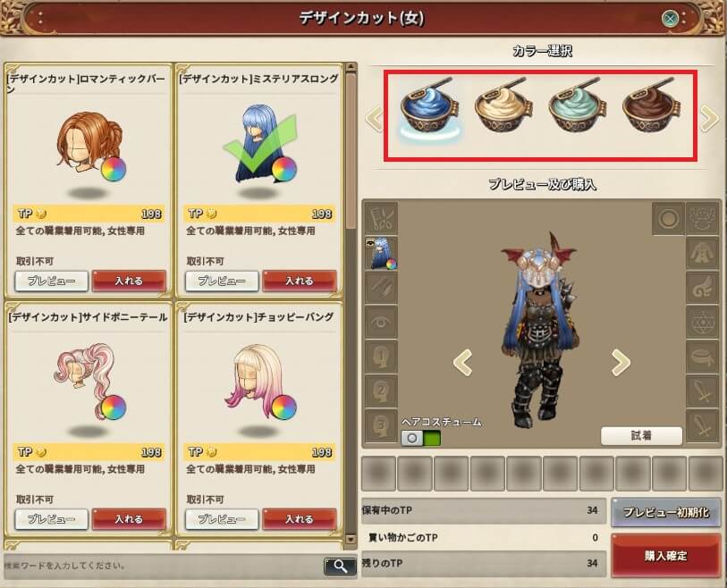Open the magic circle hexagram slot
The width and height of the screenshot is (727, 588).
pyautogui.click(x=703, y=322)
